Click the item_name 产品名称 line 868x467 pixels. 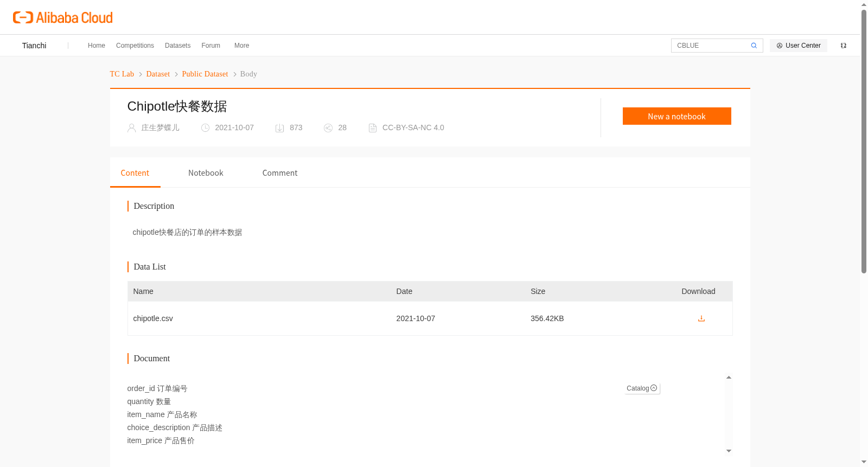162,414
